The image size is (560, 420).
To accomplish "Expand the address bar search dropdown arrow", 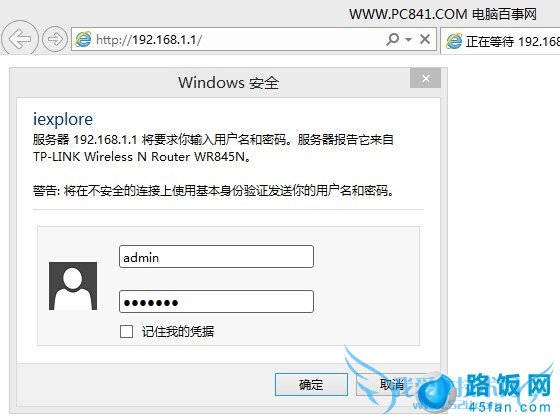I will coord(409,39).
